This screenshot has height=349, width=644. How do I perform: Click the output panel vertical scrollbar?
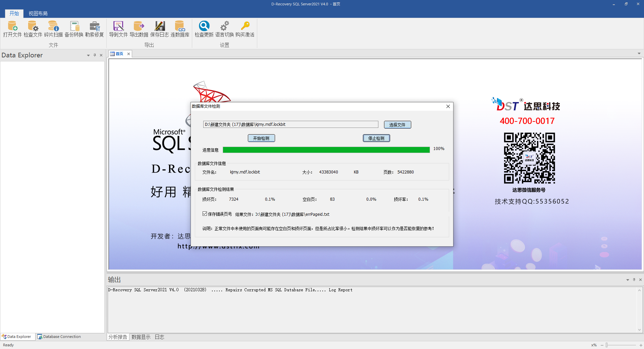[x=639, y=309]
